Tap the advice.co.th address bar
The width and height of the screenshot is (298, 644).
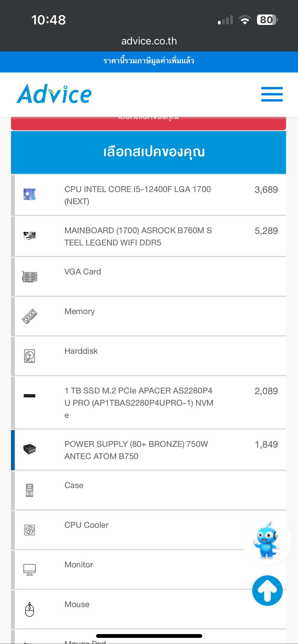[149, 41]
